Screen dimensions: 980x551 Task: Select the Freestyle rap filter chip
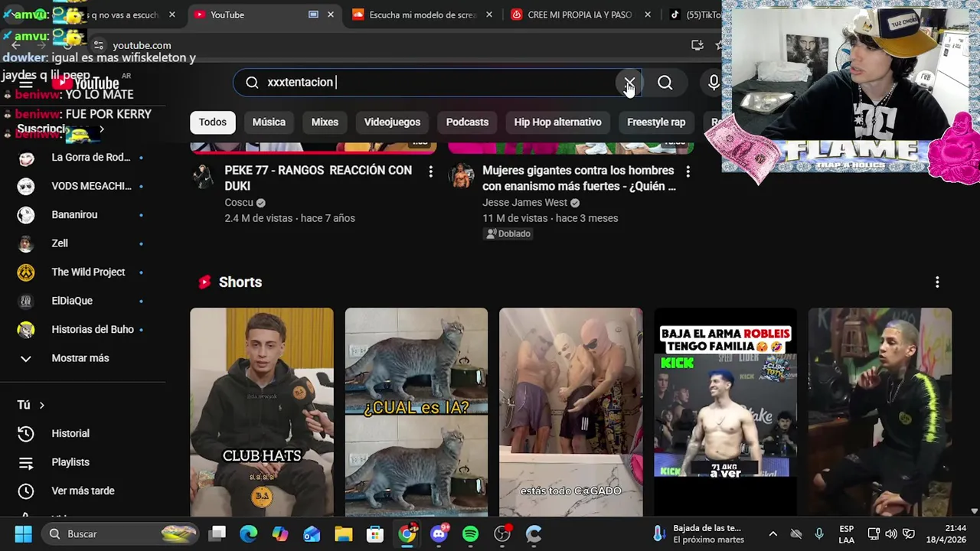click(x=656, y=122)
